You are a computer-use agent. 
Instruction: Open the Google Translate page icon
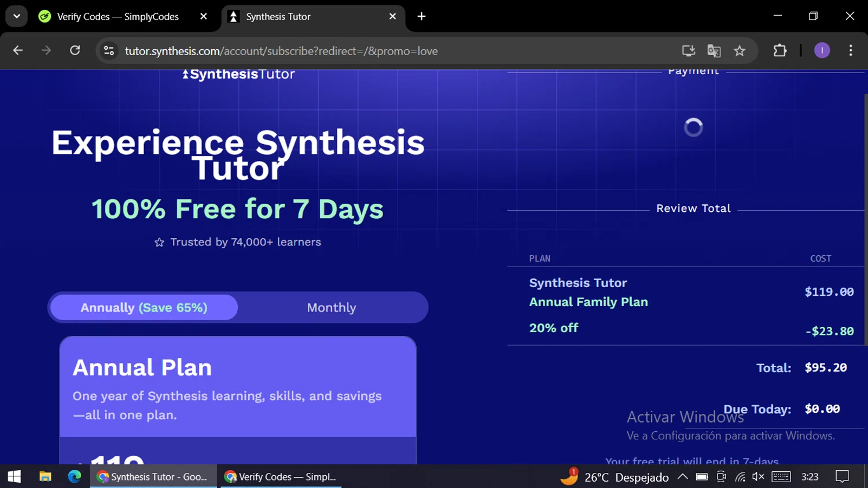(714, 51)
